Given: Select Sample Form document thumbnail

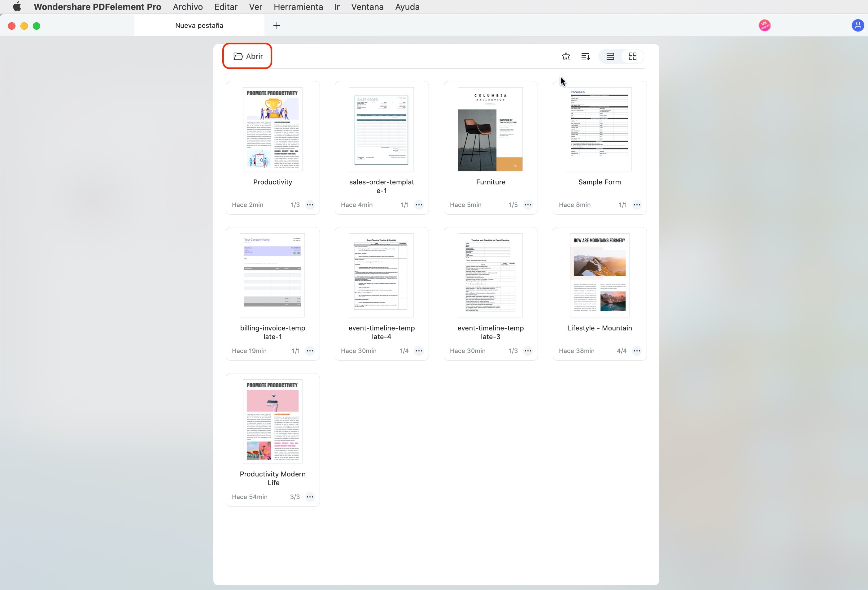Looking at the screenshot, I should tap(599, 129).
